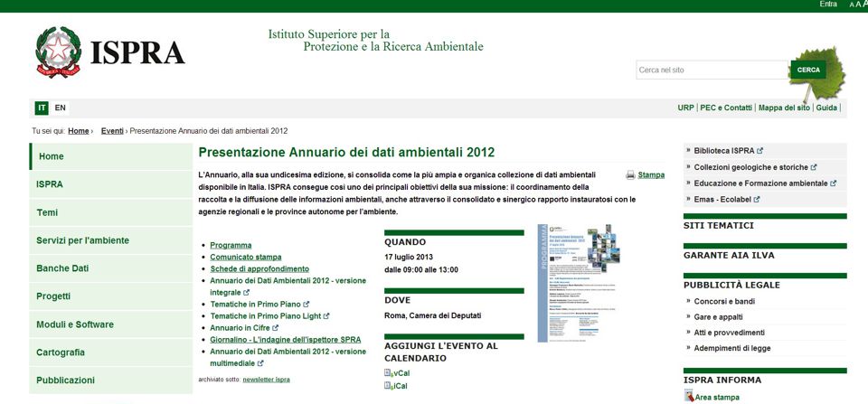868x404 pixels.
Task: Open the Concorsi e bandi link
Action: pos(724,302)
